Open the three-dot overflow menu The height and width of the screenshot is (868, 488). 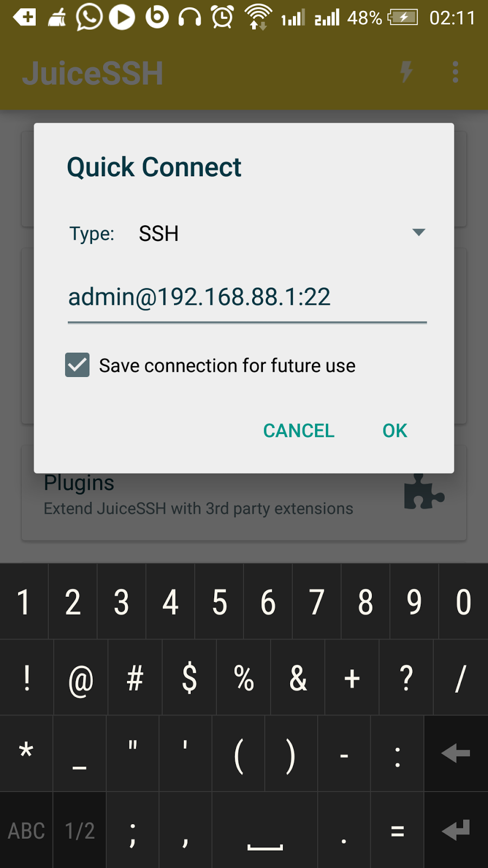coord(455,72)
